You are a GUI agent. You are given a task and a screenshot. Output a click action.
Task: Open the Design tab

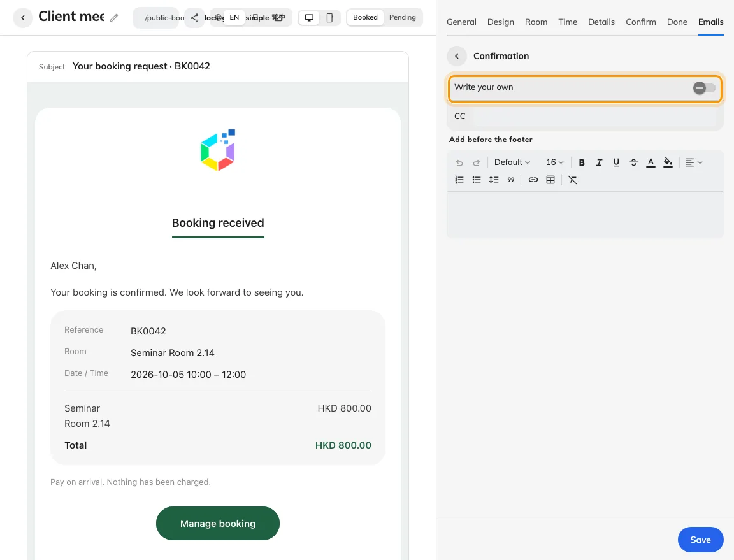(x=500, y=22)
